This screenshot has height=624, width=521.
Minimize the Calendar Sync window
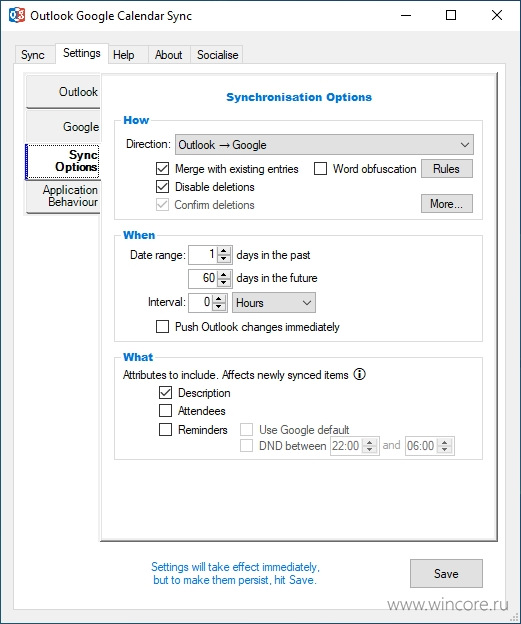pyautogui.click(x=406, y=16)
